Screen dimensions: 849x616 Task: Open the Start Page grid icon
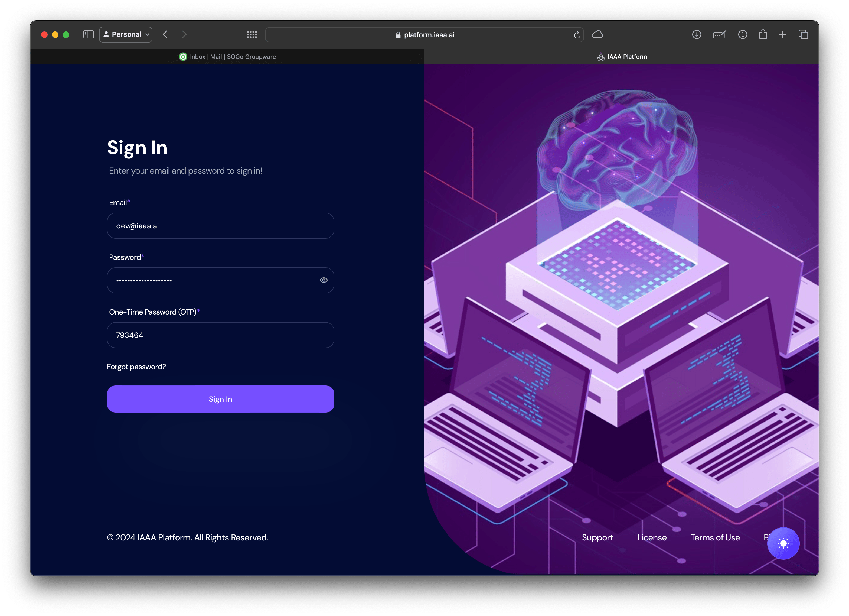[x=252, y=34]
